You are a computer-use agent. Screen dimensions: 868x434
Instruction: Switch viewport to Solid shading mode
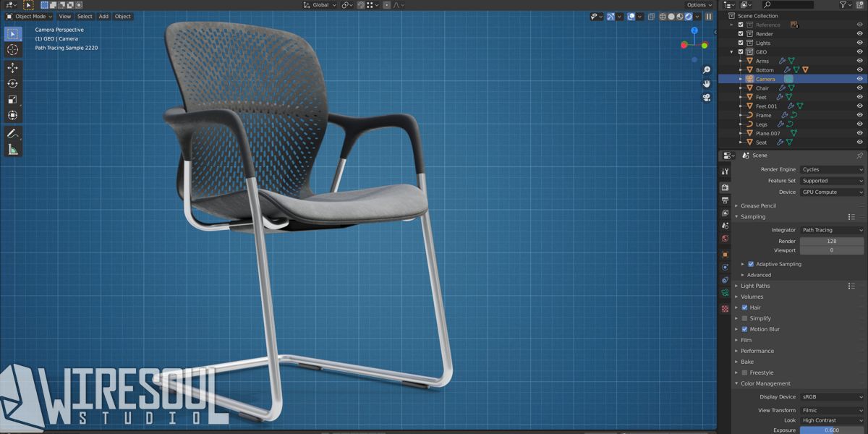click(670, 16)
